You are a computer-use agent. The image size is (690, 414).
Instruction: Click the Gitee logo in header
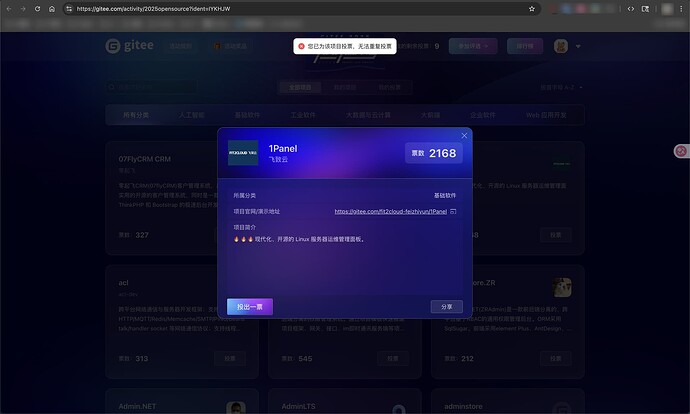tap(131, 46)
